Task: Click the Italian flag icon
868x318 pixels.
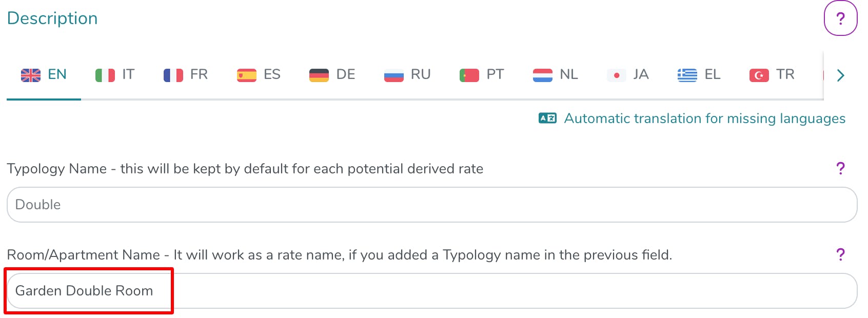Action: (105, 75)
